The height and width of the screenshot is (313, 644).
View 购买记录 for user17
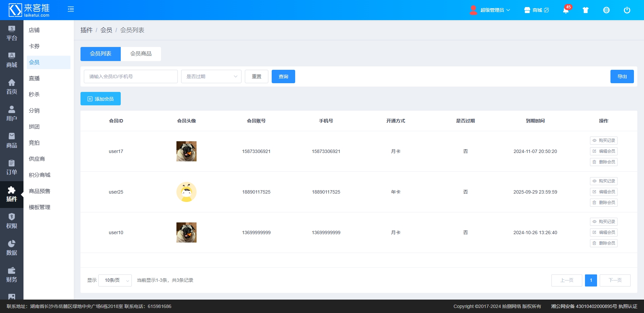pos(603,141)
